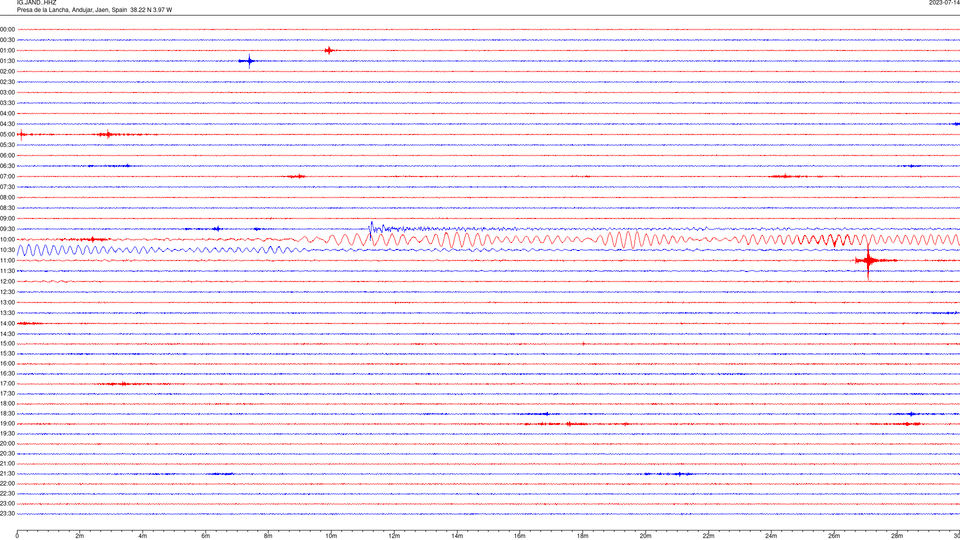
Task: Click the 02:00 time label
Action: point(7,71)
